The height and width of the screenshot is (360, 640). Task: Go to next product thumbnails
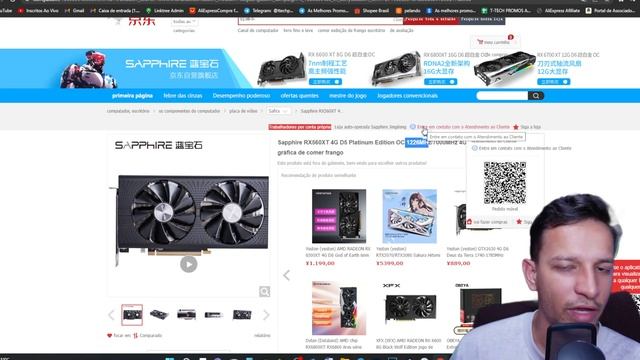coord(266,315)
